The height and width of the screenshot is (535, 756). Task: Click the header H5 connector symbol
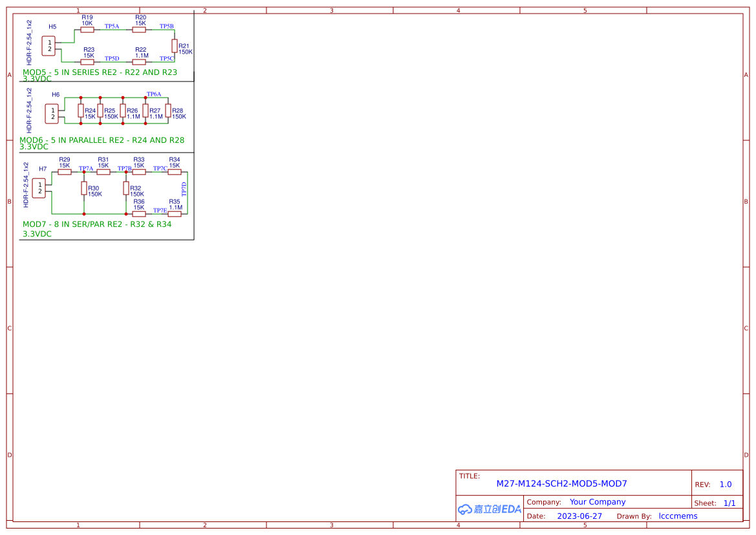point(47,45)
